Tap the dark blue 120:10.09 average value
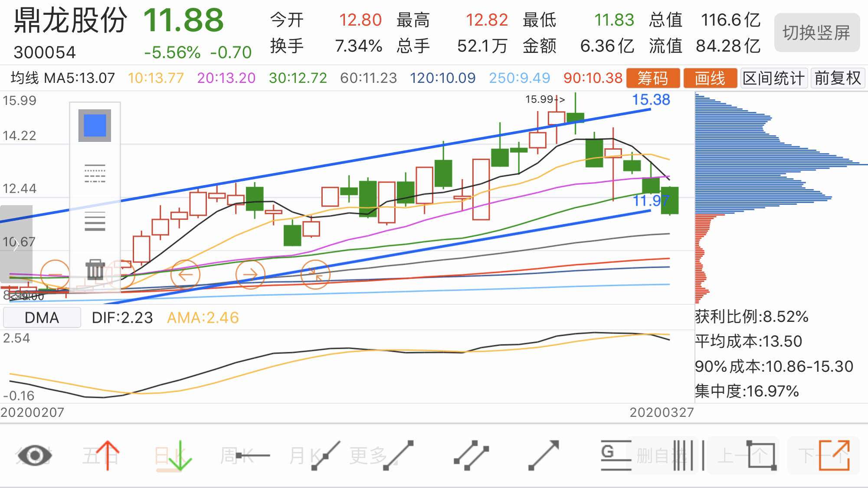Screen dimensions: 868x488 (x=443, y=78)
